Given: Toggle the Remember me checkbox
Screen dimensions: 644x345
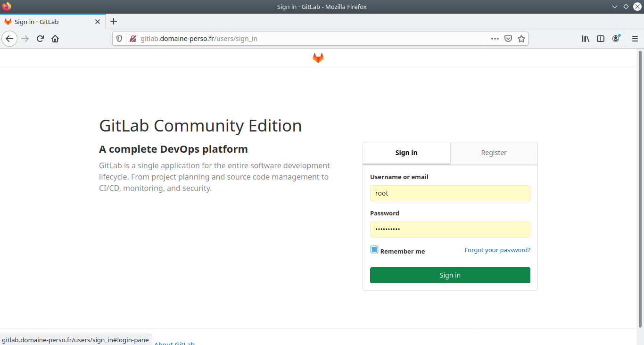Looking at the screenshot, I should tap(374, 250).
